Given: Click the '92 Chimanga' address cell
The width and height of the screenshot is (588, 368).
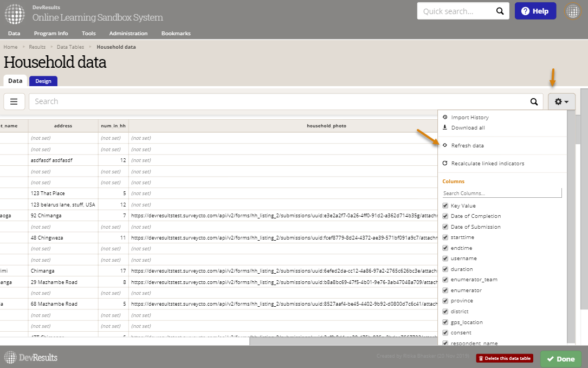Looking at the screenshot, I should (63, 216).
